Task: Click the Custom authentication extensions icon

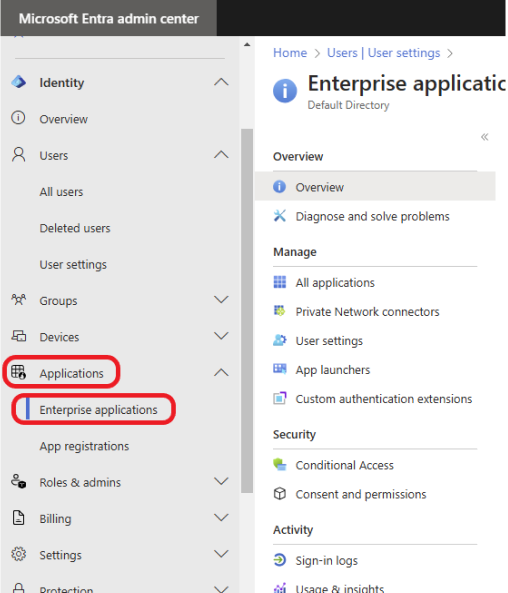Action: pyautogui.click(x=280, y=398)
